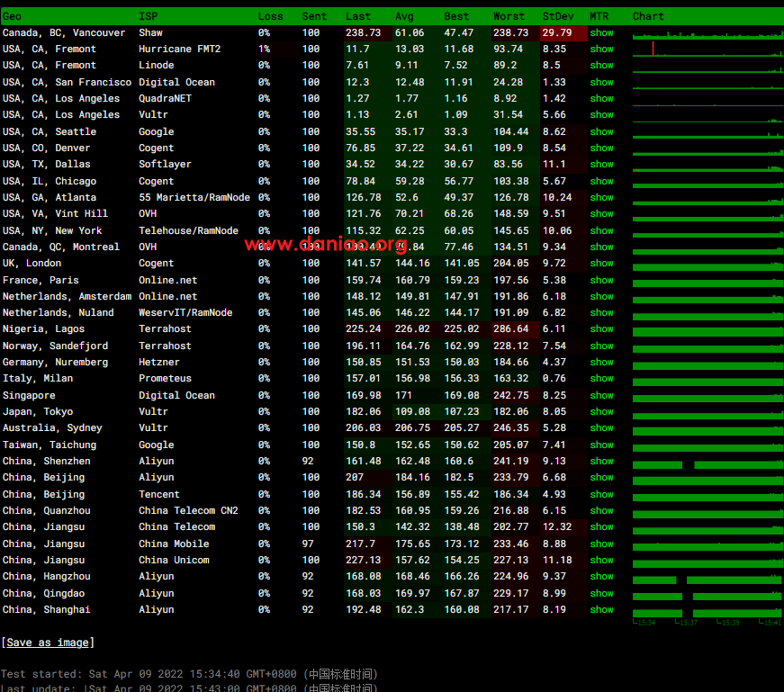Click the Vancouver Shaw latency chart
The height and width of the screenshot is (692, 784).
pyautogui.click(x=707, y=34)
